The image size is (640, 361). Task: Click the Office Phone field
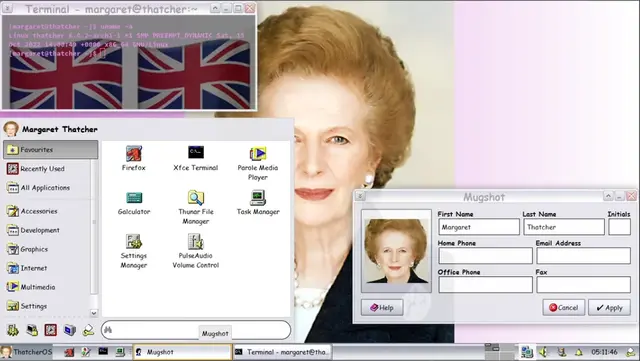click(485, 285)
